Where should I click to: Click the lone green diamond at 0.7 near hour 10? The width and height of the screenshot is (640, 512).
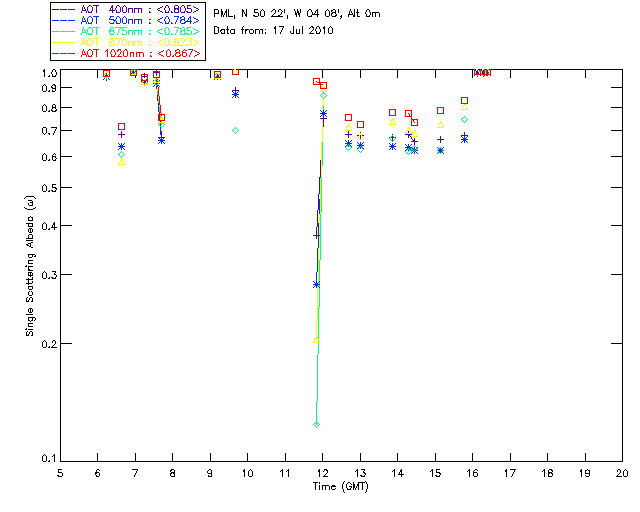point(236,131)
